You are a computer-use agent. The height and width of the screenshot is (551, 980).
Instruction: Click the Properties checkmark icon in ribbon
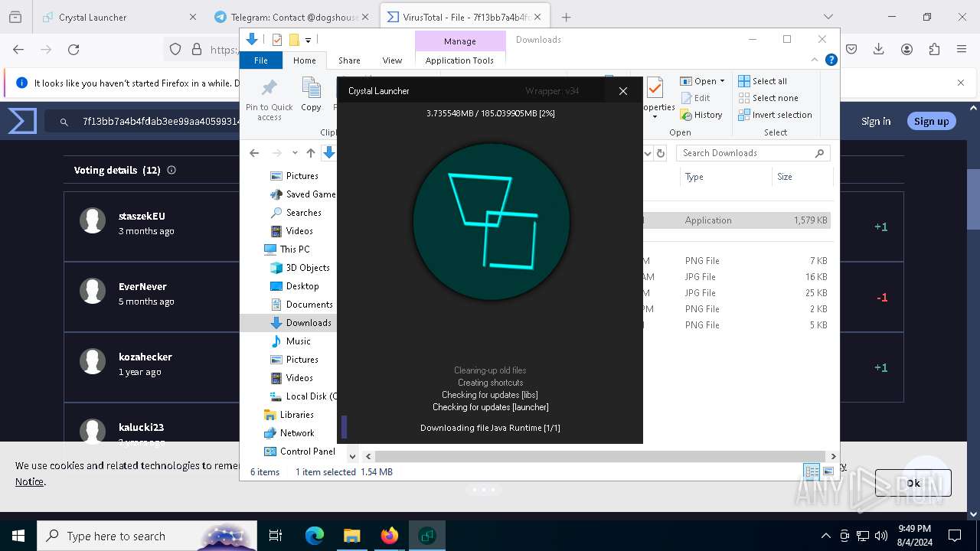pos(655,89)
